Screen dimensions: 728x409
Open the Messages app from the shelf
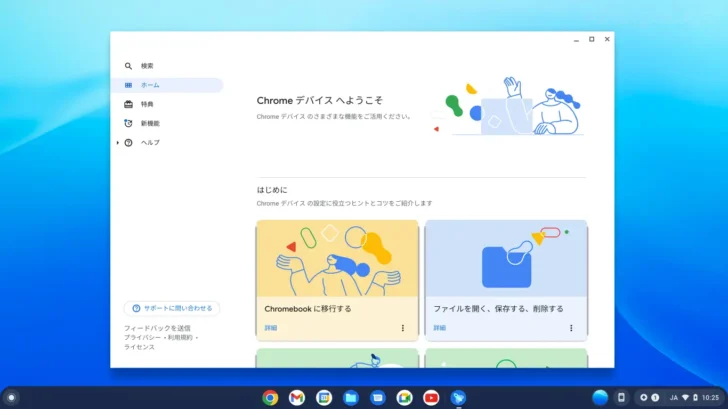(x=378, y=398)
